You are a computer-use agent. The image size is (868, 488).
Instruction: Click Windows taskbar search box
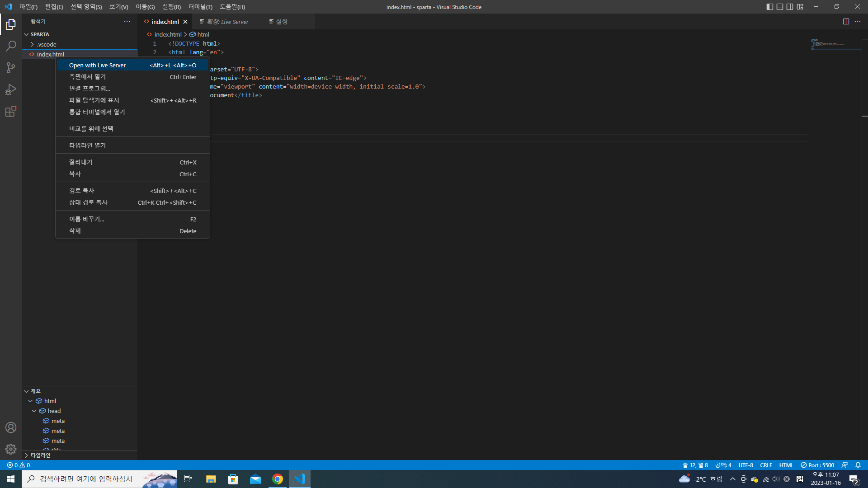(99, 479)
